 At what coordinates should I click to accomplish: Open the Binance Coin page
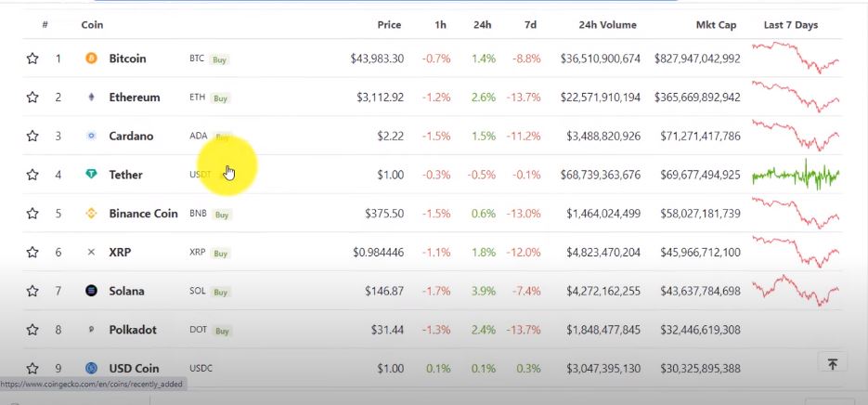tap(143, 214)
